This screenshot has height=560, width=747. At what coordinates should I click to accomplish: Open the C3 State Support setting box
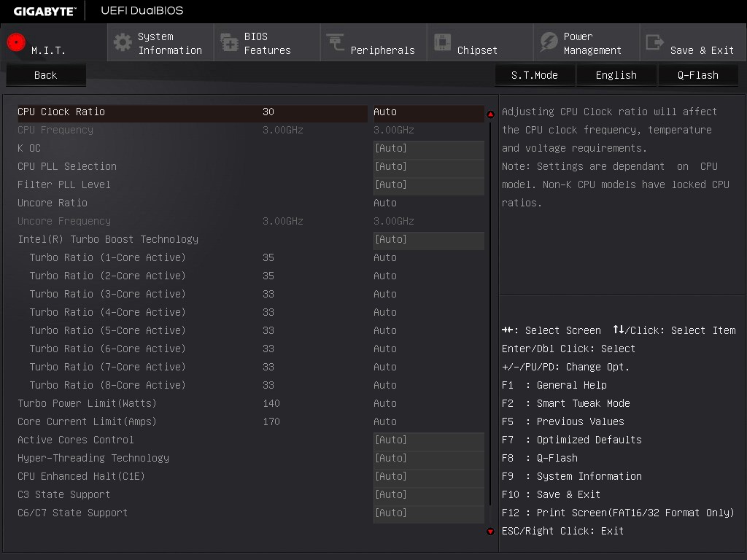point(428,495)
